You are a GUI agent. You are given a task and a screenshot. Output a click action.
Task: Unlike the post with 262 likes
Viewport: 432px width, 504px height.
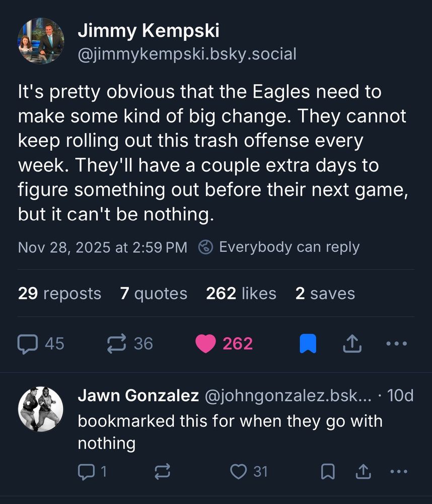205,344
